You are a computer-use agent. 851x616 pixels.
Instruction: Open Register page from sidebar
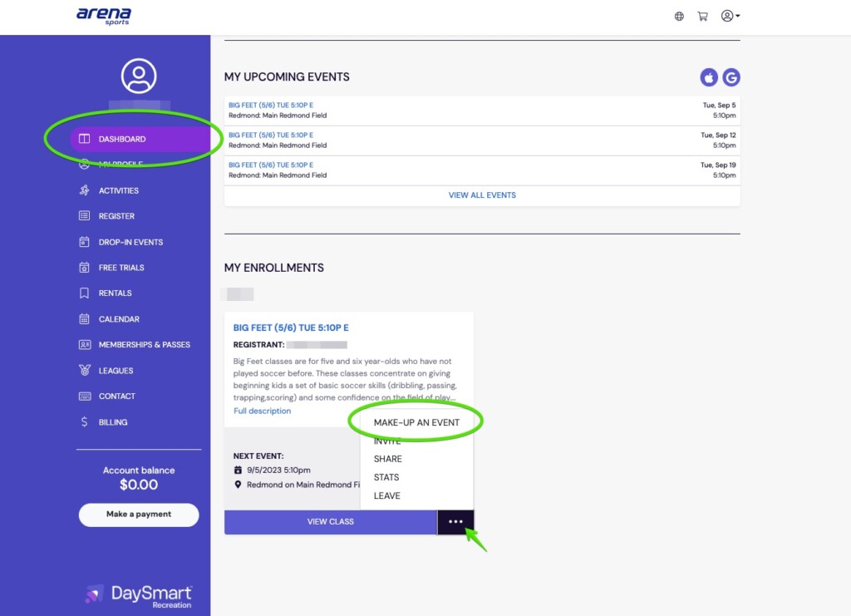[x=116, y=216]
